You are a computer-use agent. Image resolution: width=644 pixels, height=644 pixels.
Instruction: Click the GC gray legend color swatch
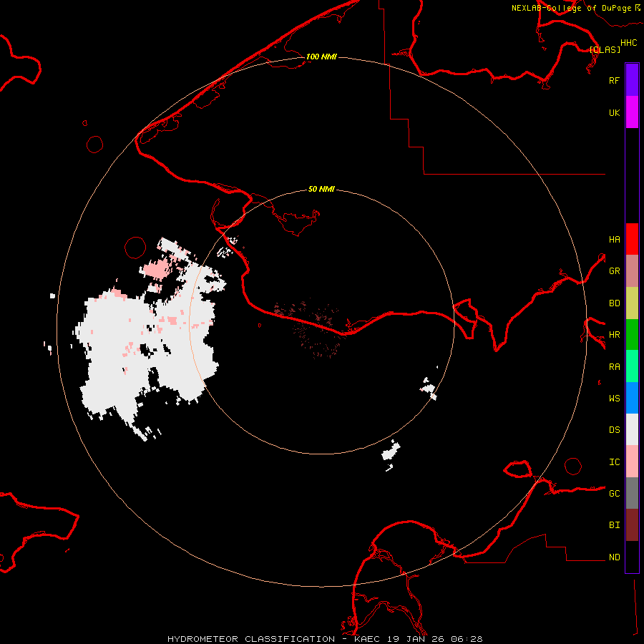(x=632, y=493)
